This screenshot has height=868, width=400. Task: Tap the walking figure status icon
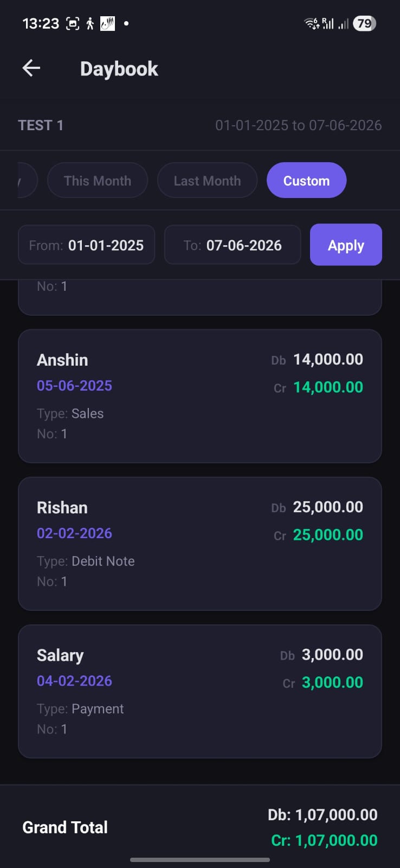click(x=90, y=23)
